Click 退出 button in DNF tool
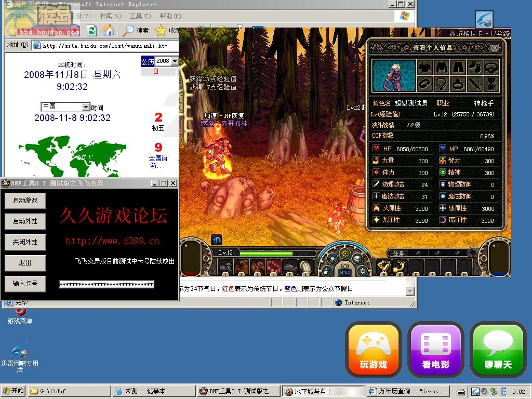 tap(25, 262)
